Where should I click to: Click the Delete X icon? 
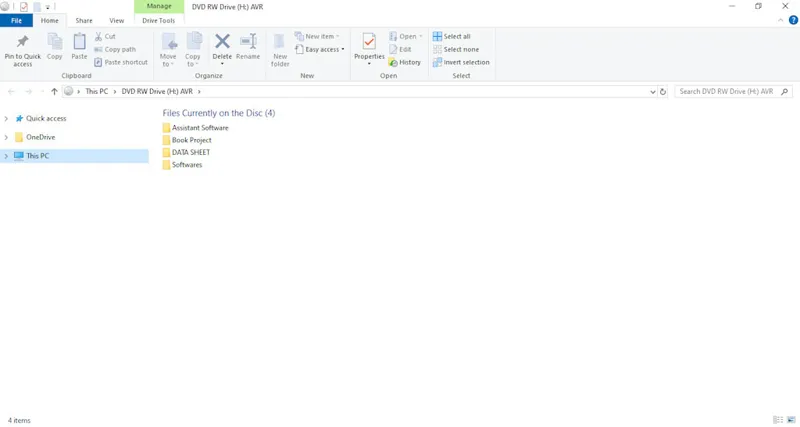pyautogui.click(x=222, y=42)
